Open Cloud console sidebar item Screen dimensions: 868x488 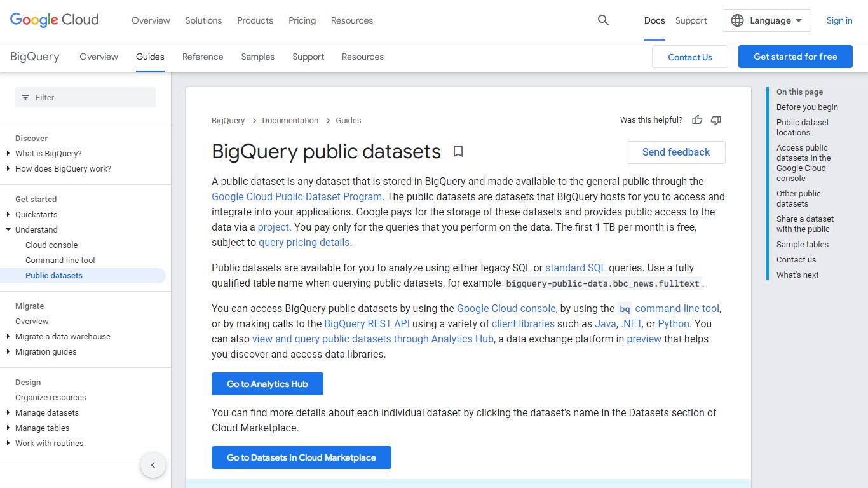[51, 245]
